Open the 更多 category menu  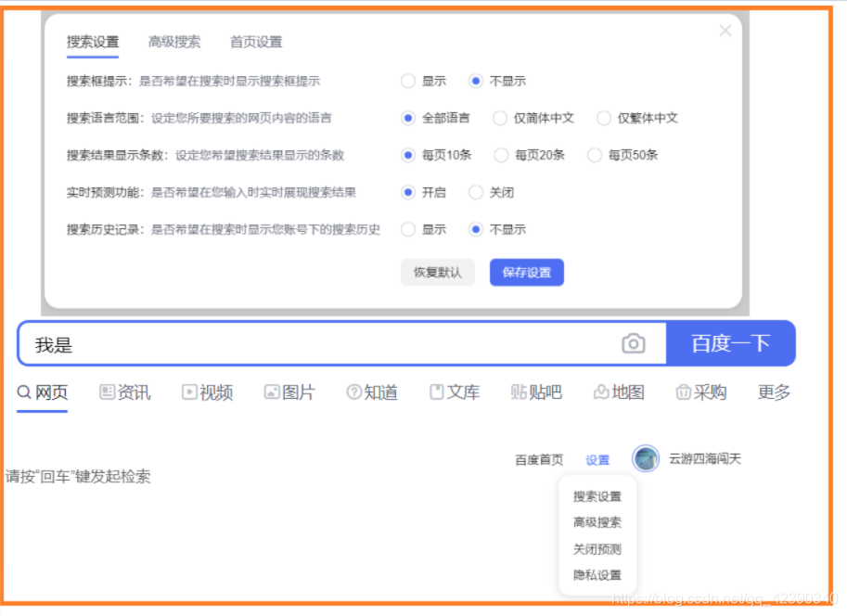pyautogui.click(x=774, y=391)
